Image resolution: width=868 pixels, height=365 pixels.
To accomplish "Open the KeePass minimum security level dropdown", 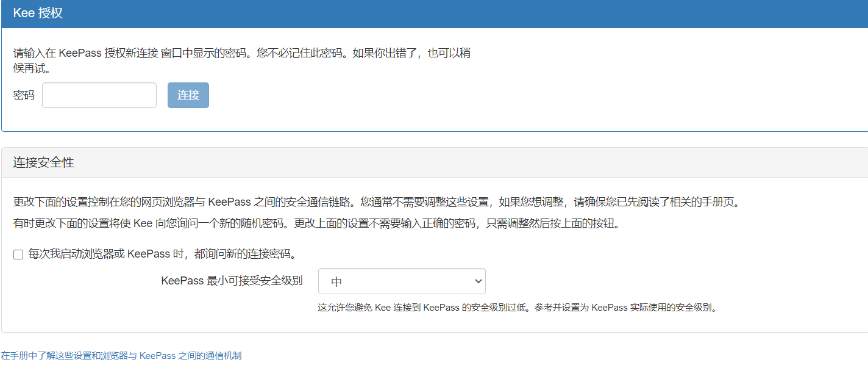I will [402, 281].
